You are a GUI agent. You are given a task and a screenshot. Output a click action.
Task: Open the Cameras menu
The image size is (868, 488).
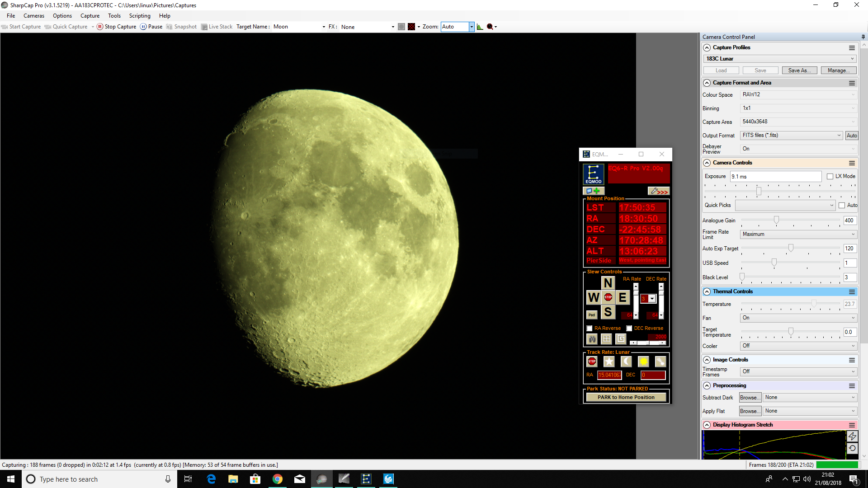(x=34, y=16)
